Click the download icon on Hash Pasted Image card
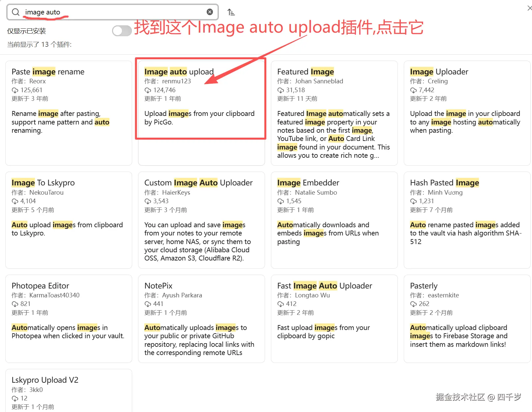The width and height of the screenshot is (532, 412). [x=413, y=201]
